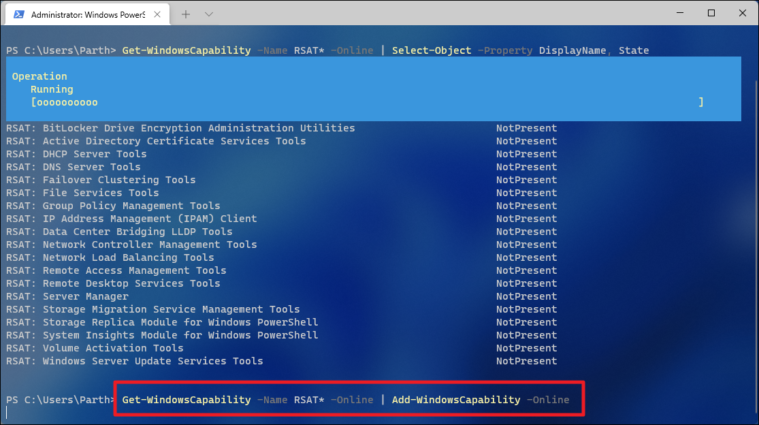Close the terminal window
The image size is (759, 425).
(x=743, y=13)
